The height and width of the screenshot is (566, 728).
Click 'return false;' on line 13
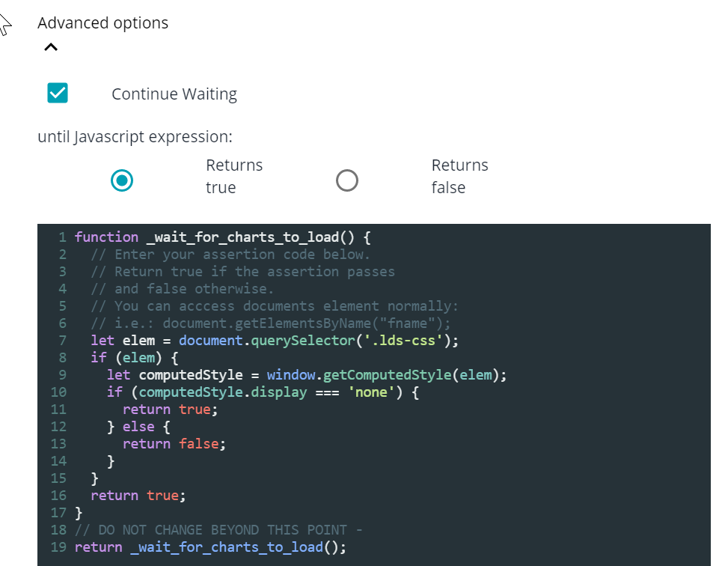click(x=174, y=444)
